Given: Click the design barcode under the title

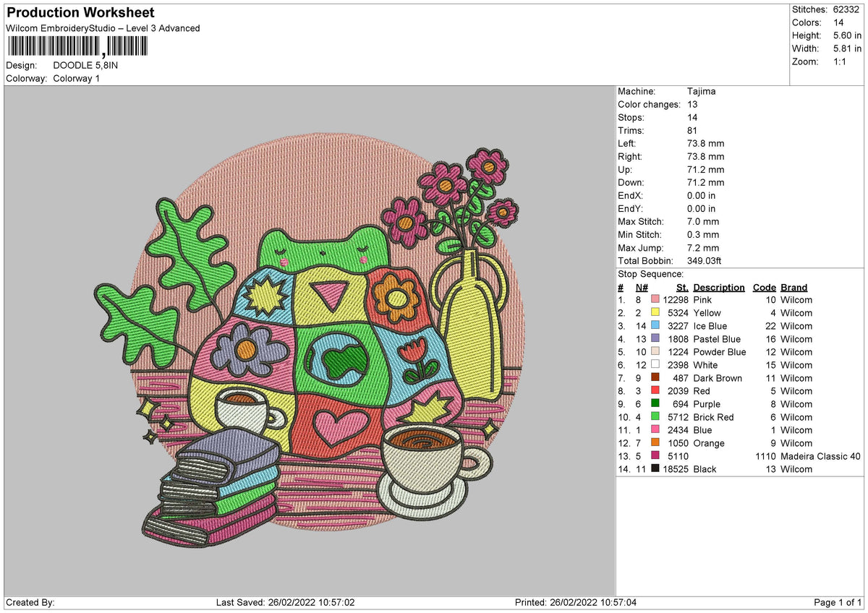Looking at the screenshot, I should (x=77, y=47).
